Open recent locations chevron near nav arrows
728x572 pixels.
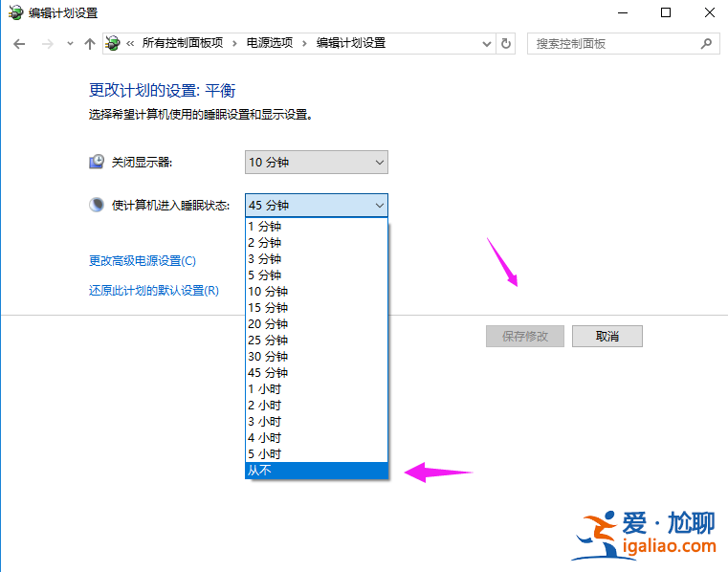click(70, 44)
